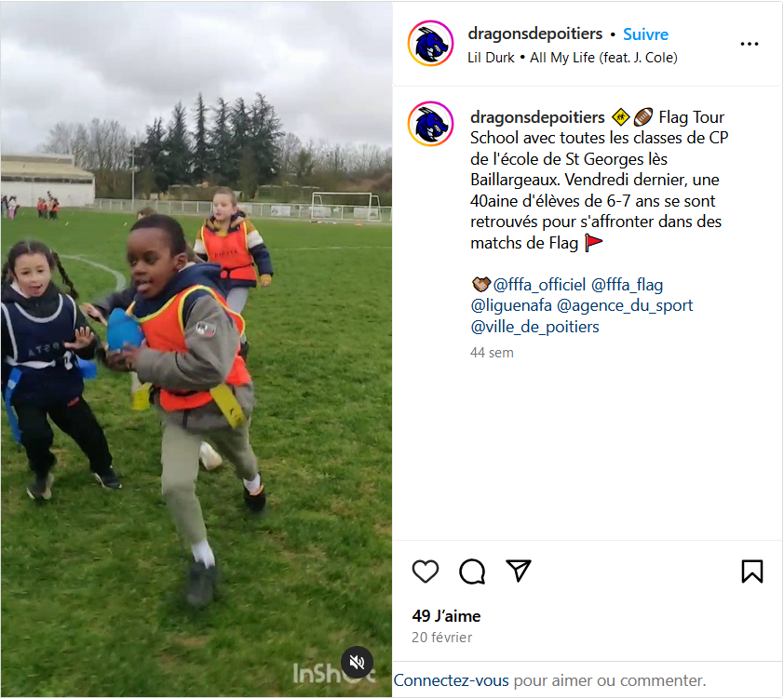View the 49 J'aime likes list
The height and width of the screenshot is (699, 784).
[x=446, y=616]
